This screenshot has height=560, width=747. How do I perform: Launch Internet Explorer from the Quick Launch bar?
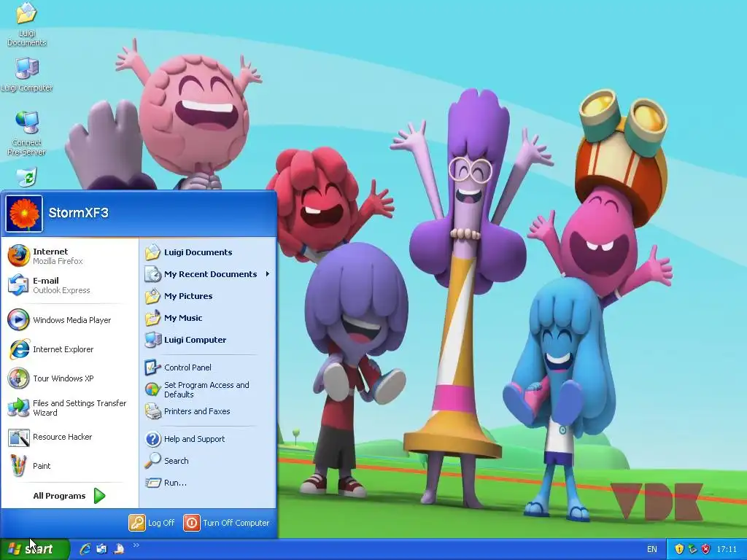click(x=85, y=549)
